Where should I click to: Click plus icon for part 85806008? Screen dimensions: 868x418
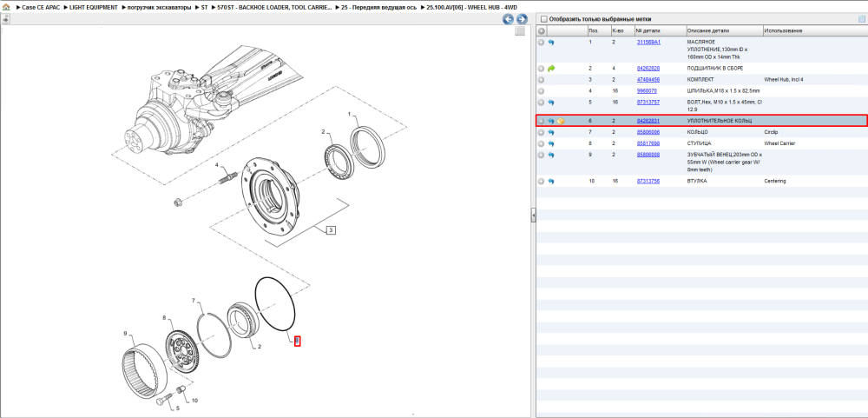pyautogui.click(x=541, y=155)
